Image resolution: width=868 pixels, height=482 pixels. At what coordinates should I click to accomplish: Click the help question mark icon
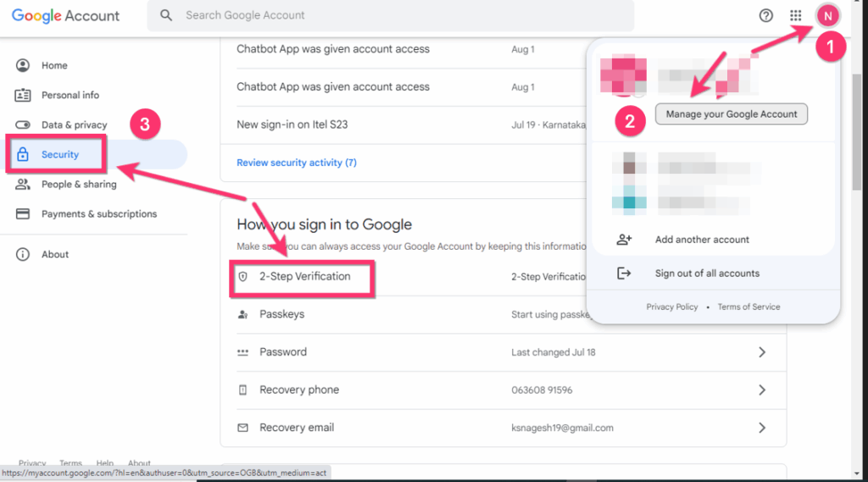coord(766,15)
